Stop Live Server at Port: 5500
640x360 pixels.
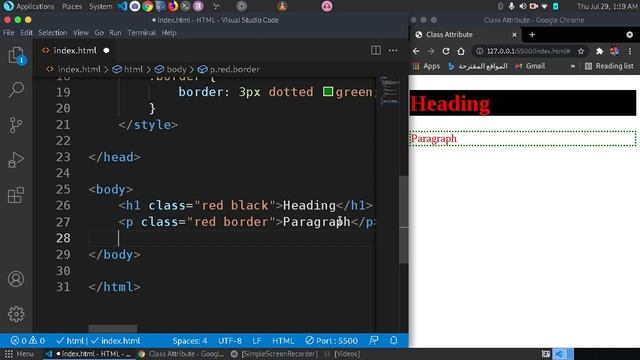[331, 340]
